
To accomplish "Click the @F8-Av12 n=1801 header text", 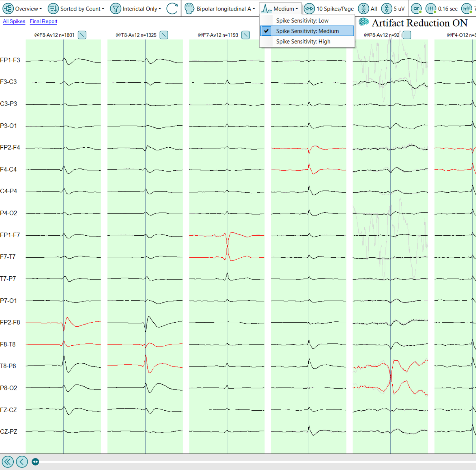I will (54, 35).
